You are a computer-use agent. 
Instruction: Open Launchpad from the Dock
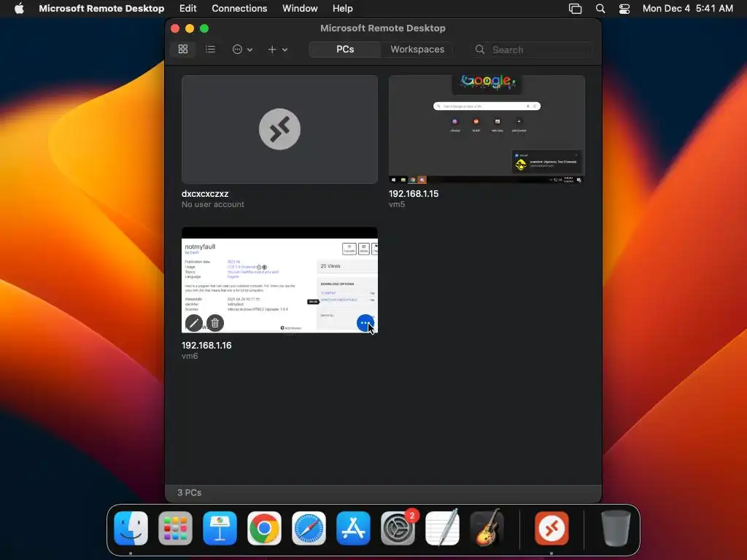tap(175, 528)
